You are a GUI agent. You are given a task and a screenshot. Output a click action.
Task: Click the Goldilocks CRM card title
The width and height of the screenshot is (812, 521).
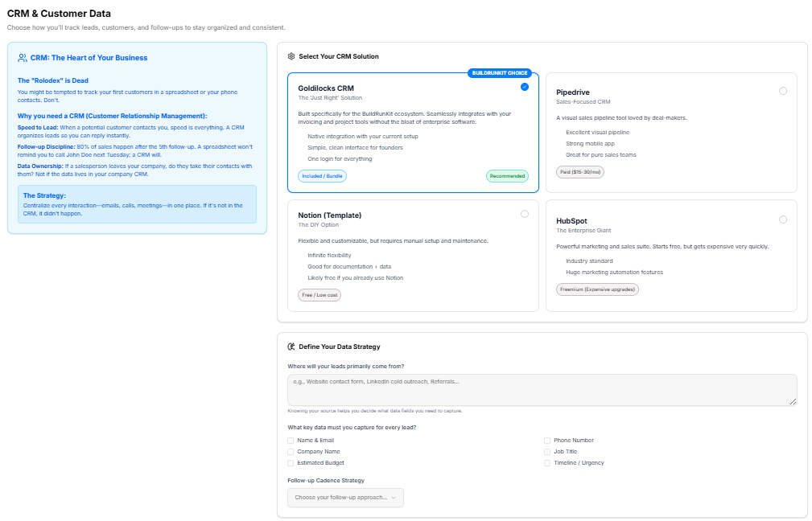point(326,88)
